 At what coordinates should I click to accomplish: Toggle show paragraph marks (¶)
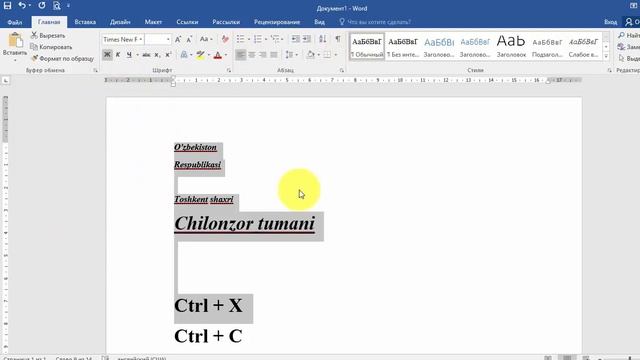[x=338, y=39]
